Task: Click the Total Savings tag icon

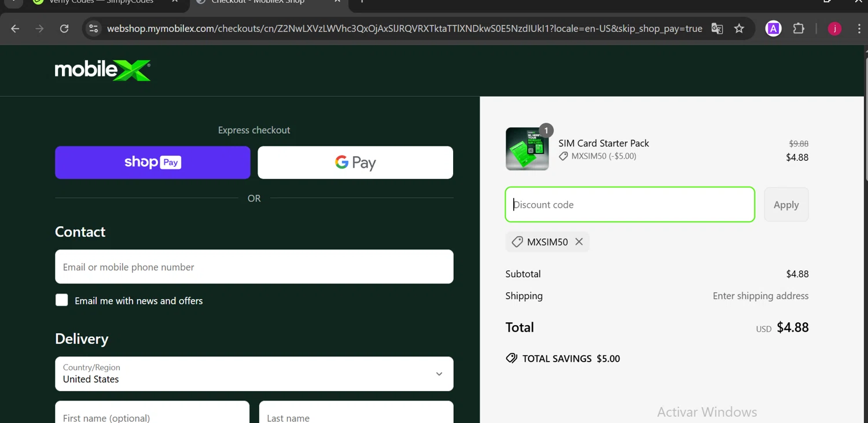Action: (512, 358)
